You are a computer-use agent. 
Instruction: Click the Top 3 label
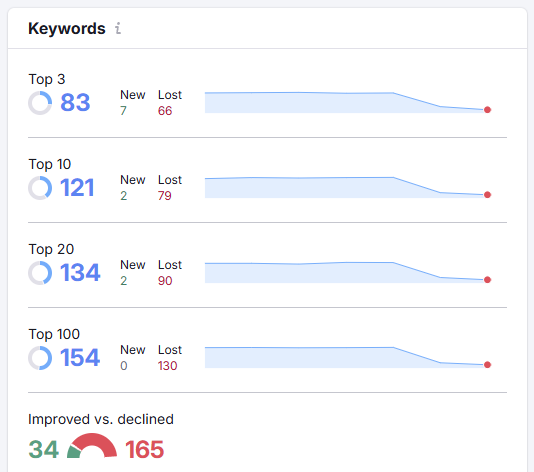(47, 79)
